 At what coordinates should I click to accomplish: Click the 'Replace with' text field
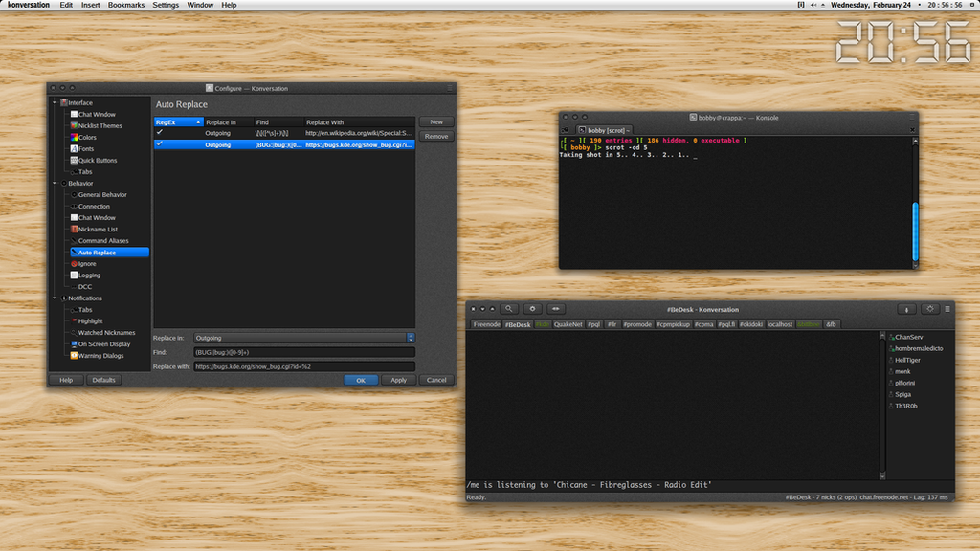(303, 366)
